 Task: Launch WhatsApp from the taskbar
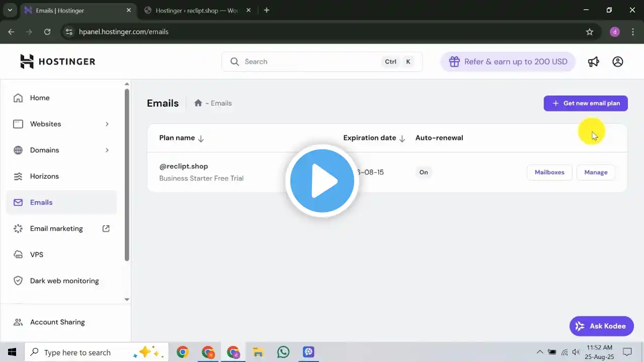point(283,352)
